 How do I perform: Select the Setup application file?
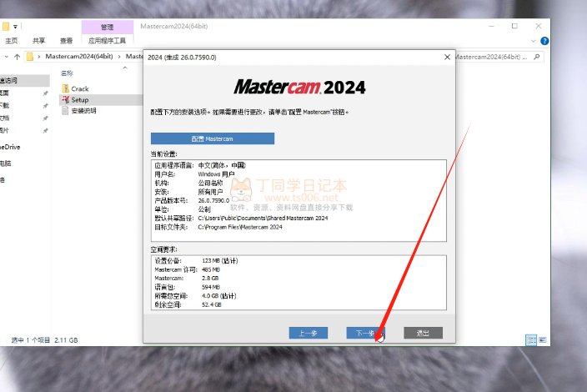(76, 99)
